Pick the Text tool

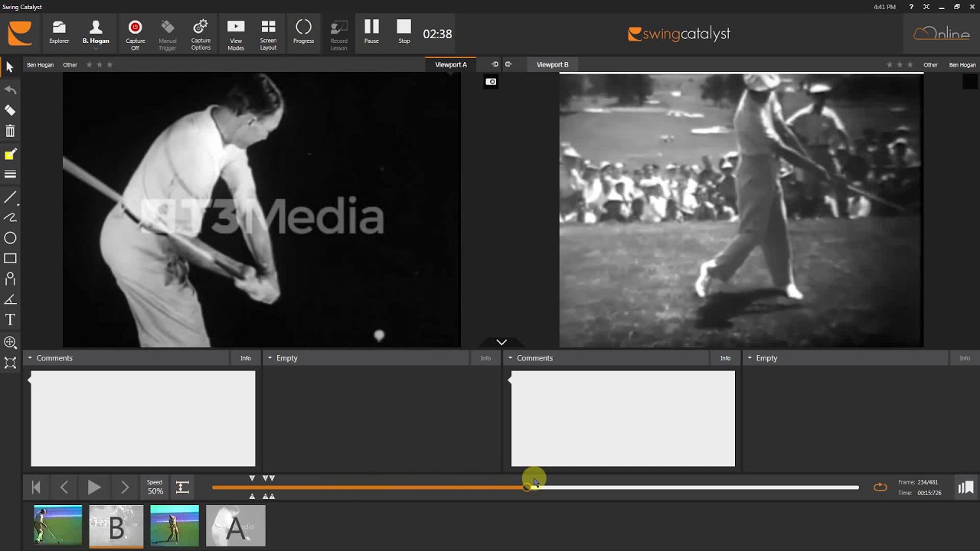click(x=10, y=320)
